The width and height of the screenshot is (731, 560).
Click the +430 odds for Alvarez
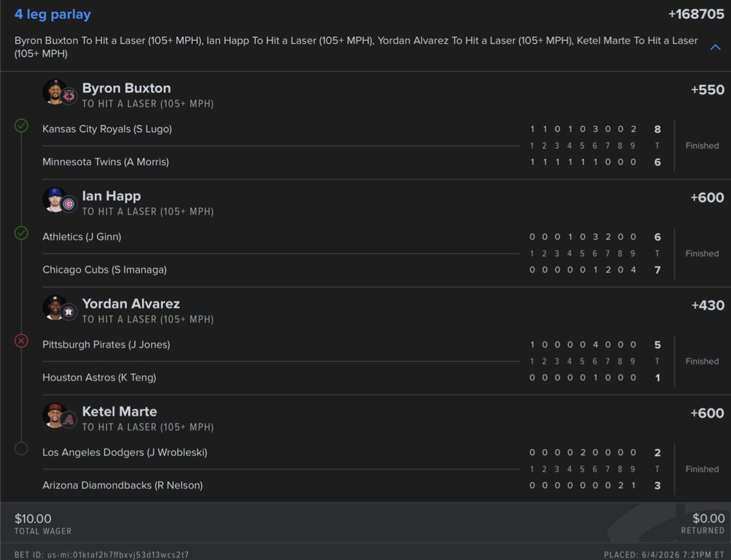click(708, 305)
